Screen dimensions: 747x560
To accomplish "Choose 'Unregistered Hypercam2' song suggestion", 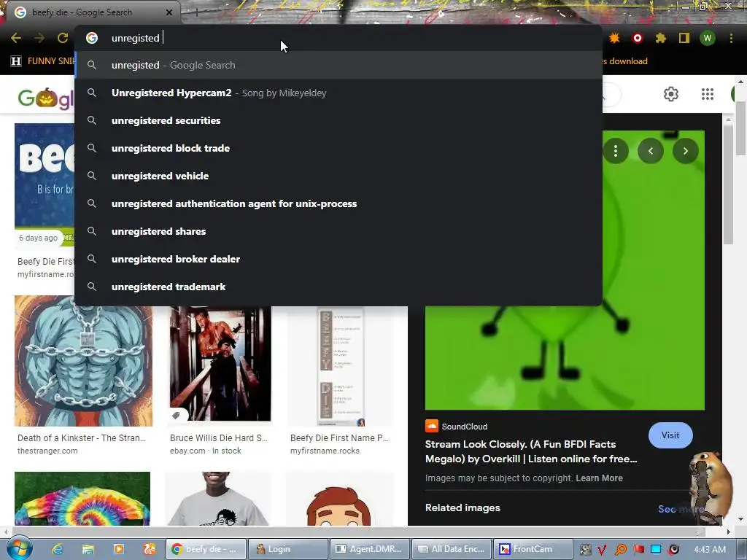I will click(x=338, y=93).
